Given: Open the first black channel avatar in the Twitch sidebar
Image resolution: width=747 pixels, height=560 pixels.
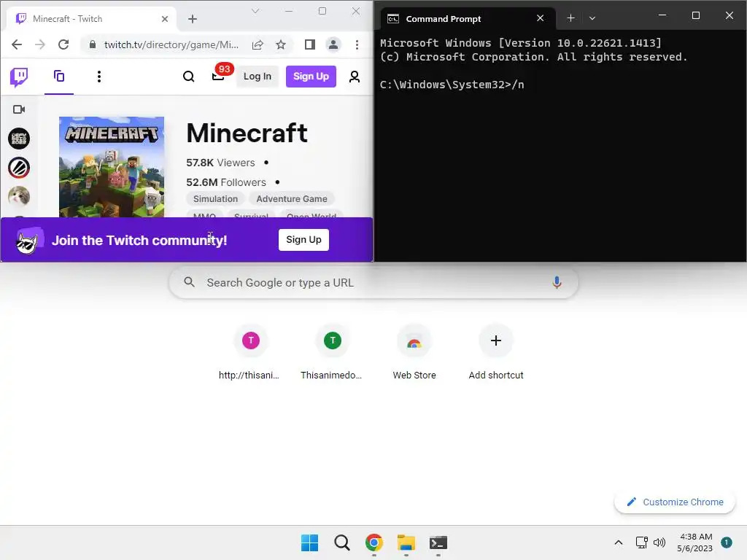Looking at the screenshot, I should 19,139.
